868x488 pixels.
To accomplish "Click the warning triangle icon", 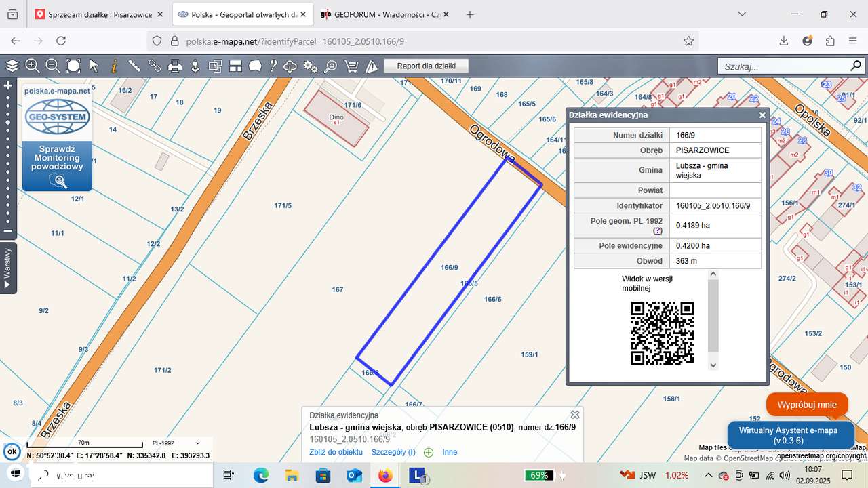I will [372, 66].
